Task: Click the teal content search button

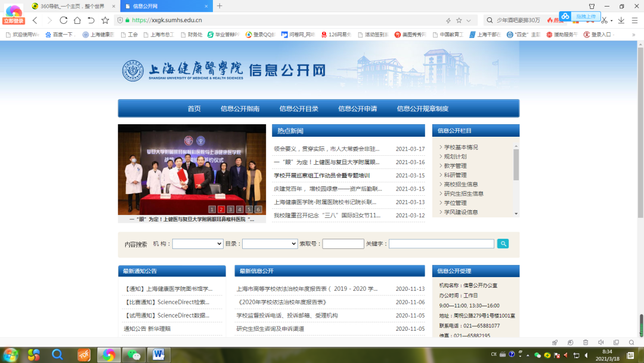Action: [x=503, y=244]
